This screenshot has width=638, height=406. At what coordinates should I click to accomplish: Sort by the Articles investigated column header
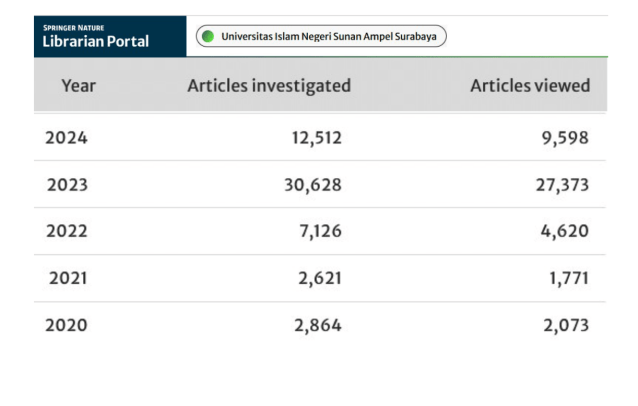tap(269, 86)
